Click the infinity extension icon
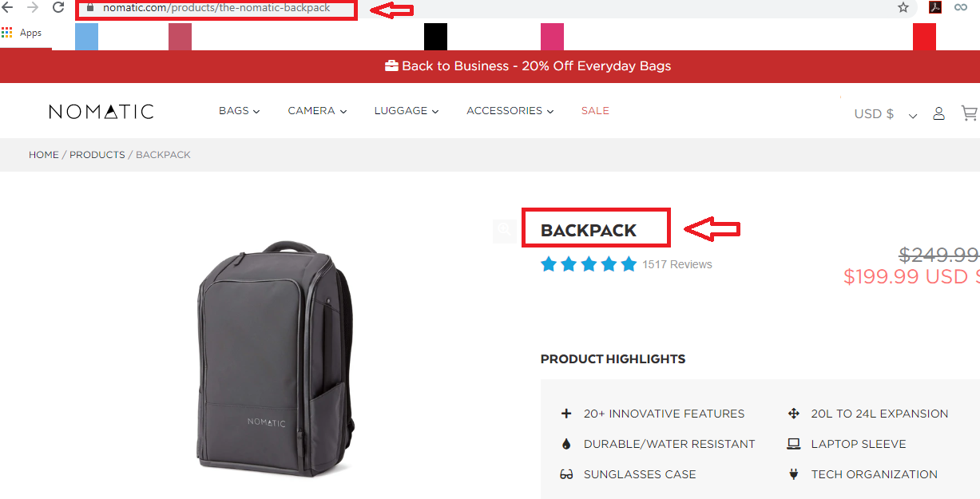 click(962, 7)
